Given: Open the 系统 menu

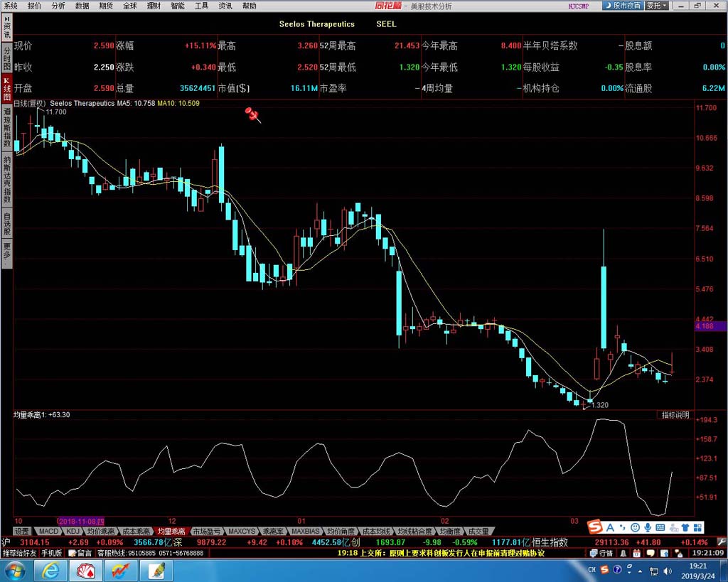Looking at the screenshot, I should point(10,6).
